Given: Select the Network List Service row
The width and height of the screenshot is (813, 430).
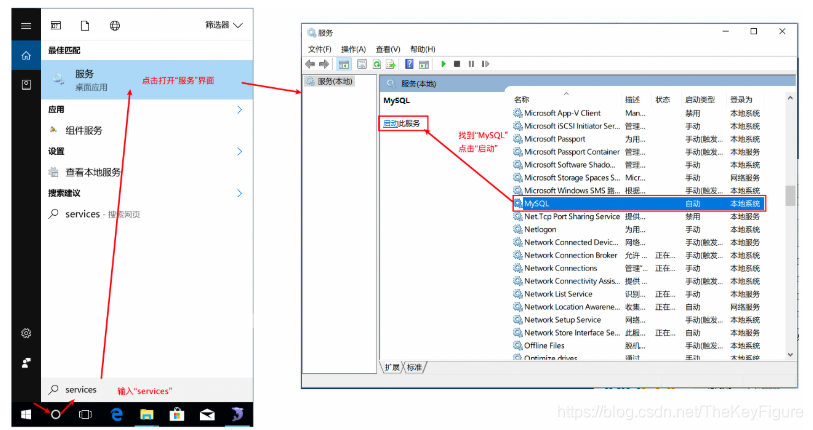Looking at the screenshot, I should pyautogui.click(x=639, y=294).
